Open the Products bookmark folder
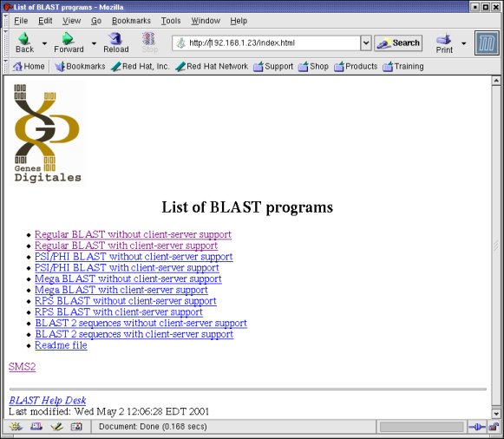Image resolution: width=504 pixels, height=439 pixels. pyautogui.click(x=356, y=66)
